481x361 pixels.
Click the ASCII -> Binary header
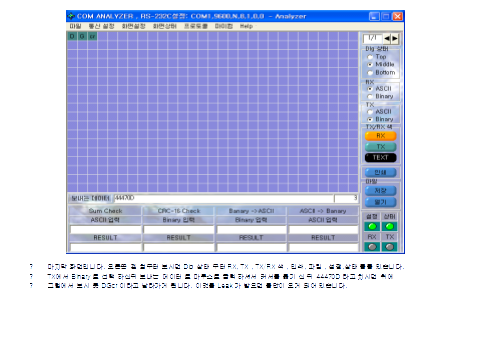tap(323, 211)
